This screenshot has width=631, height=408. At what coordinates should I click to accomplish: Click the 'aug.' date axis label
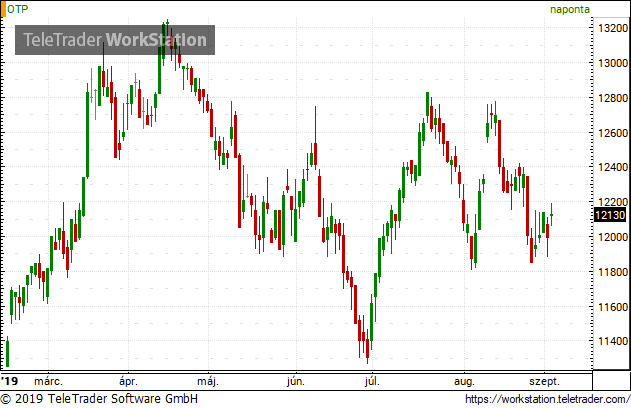tap(464, 381)
